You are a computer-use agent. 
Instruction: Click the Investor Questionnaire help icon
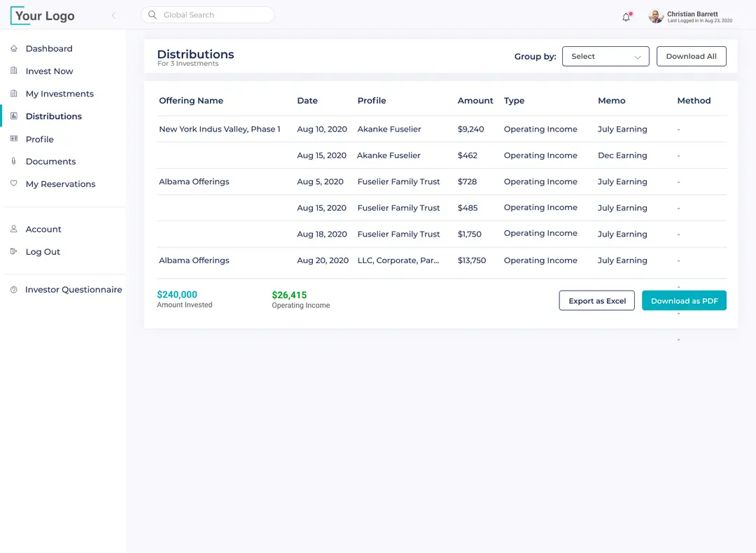pyautogui.click(x=13, y=289)
